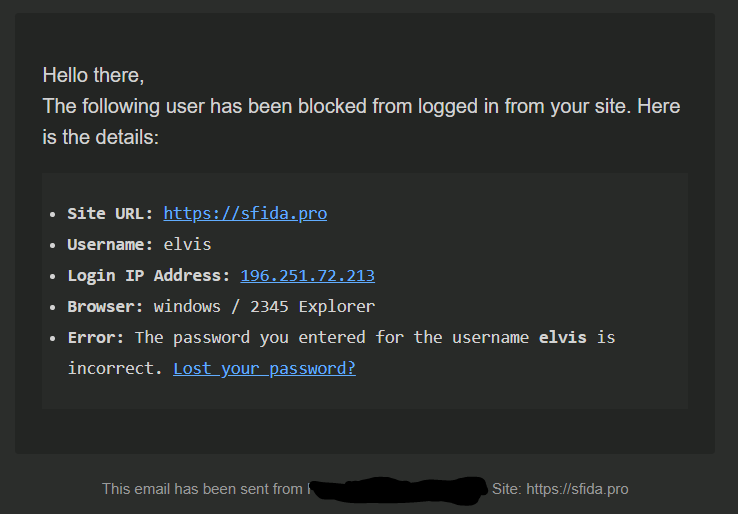Click the footer Site: https://sfida.pro text
The image size is (738, 514).
(560, 489)
